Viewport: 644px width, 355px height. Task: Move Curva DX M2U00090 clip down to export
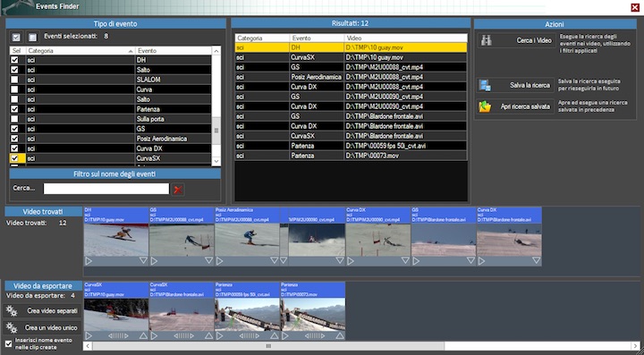[x=405, y=260]
